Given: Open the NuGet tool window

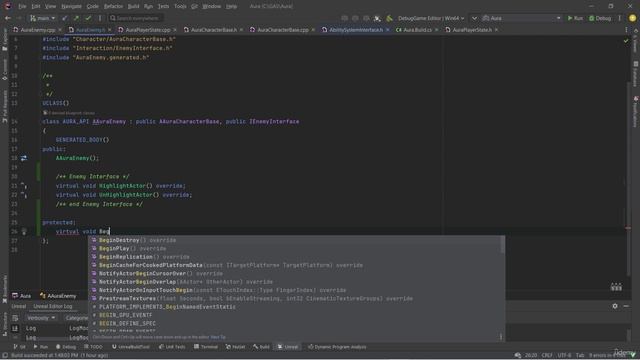Looking at the screenshot, I should [x=236, y=347].
